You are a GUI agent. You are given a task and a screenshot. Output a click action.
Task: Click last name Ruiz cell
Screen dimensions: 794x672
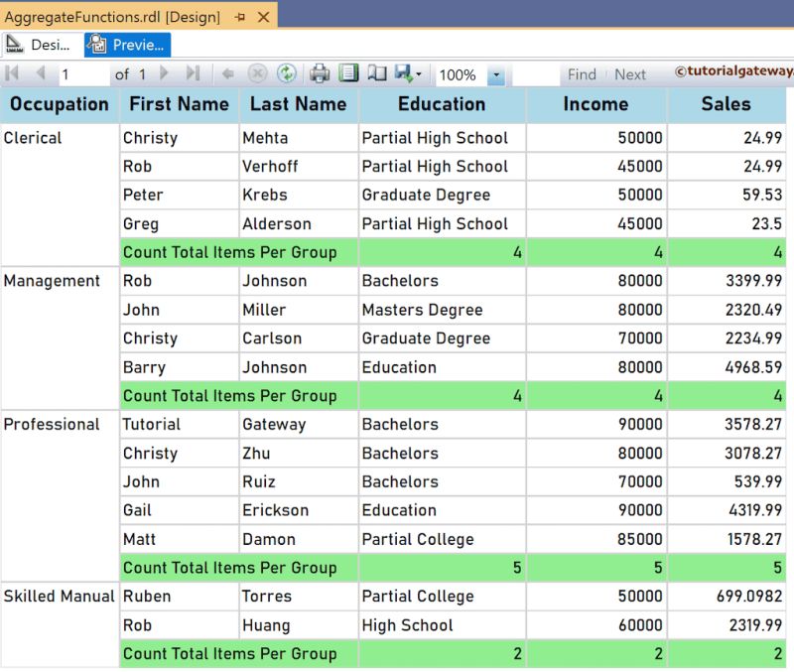[299, 481]
